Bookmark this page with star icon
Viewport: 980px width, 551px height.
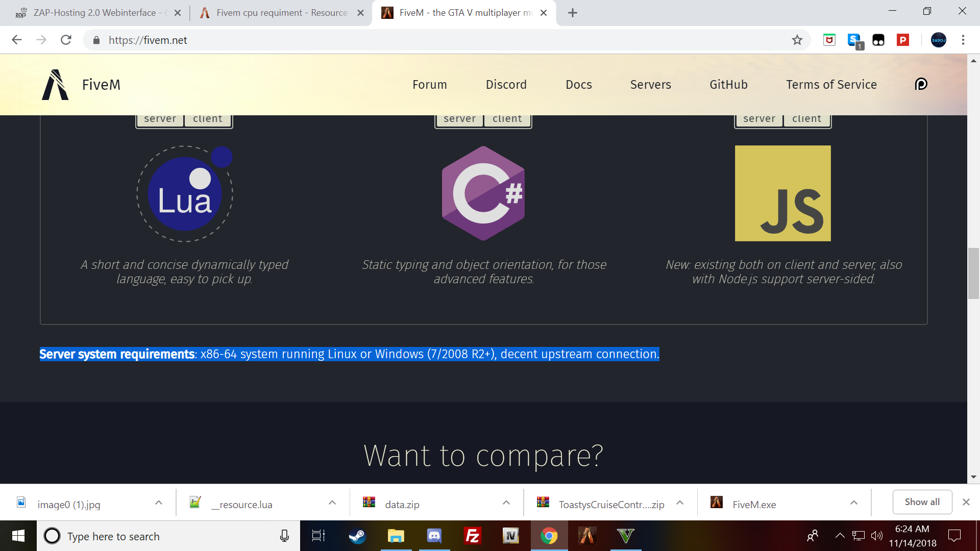pyautogui.click(x=797, y=40)
